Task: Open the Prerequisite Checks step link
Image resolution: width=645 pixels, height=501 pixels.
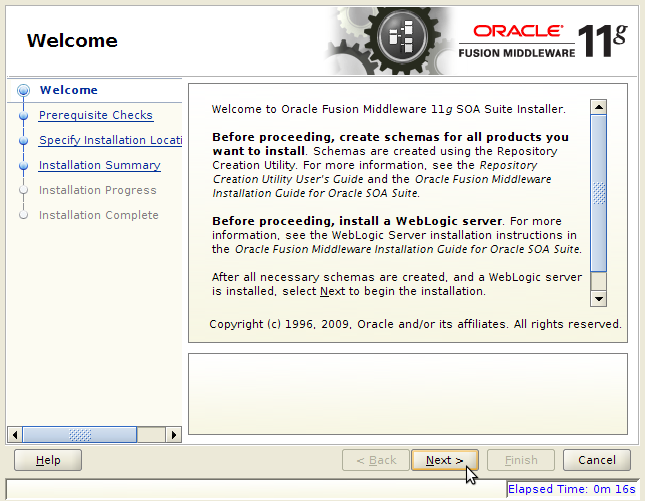Action: click(95, 115)
